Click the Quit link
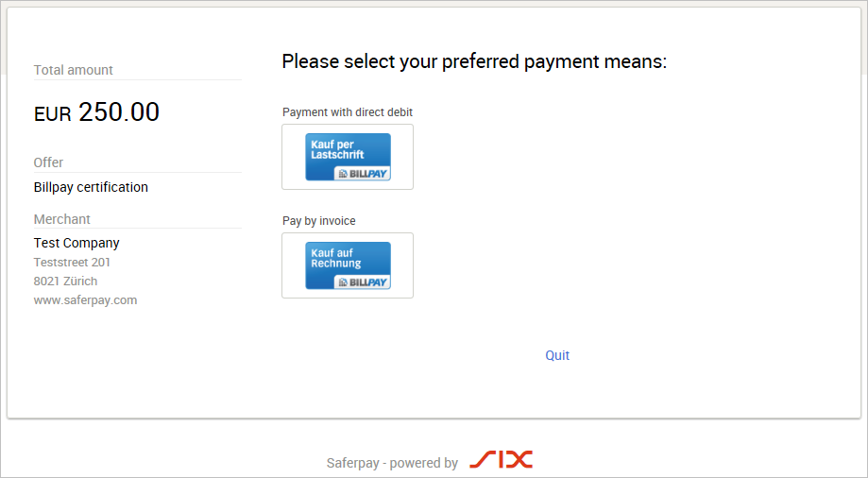The height and width of the screenshot is (478, 868). 557,355
